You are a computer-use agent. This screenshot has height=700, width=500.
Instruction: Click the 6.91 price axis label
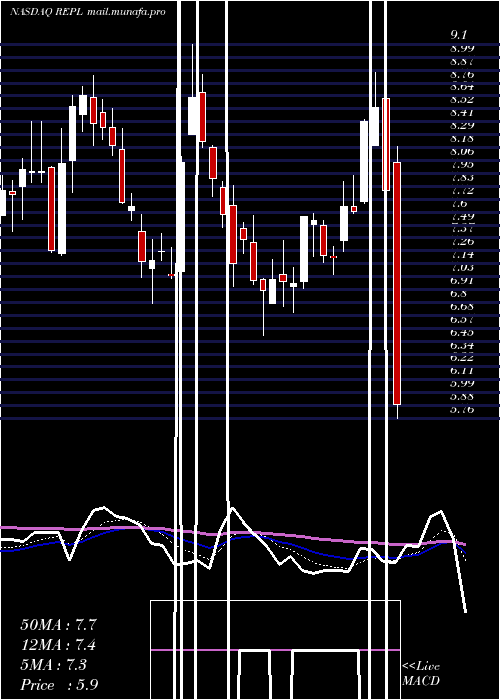click(x=462, y=280)
